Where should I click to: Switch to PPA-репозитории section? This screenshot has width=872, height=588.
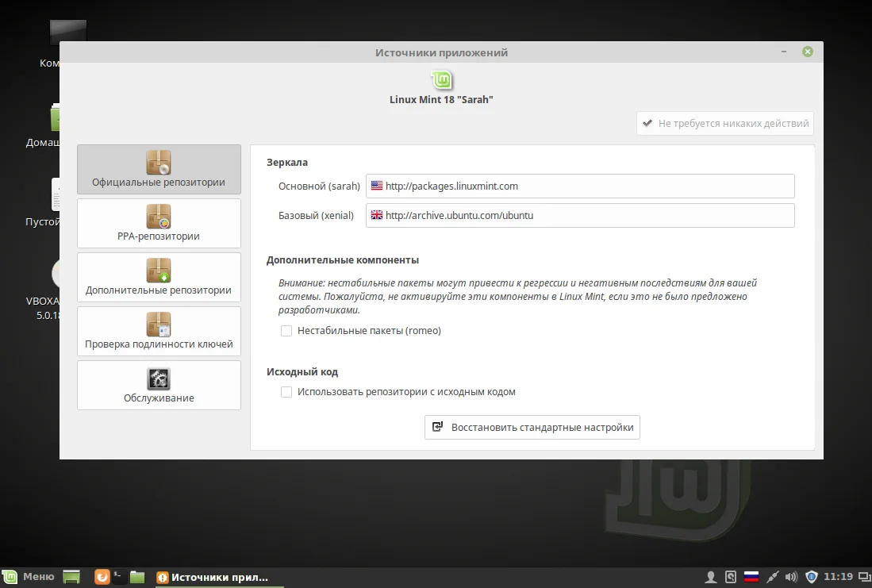pyautogui.click(x=159, y=223)
